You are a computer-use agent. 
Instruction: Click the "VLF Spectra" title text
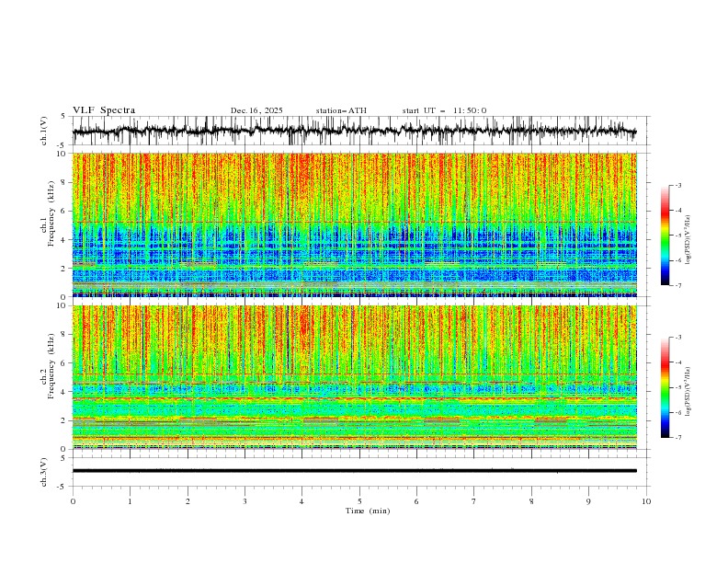[x=104, y=110]
